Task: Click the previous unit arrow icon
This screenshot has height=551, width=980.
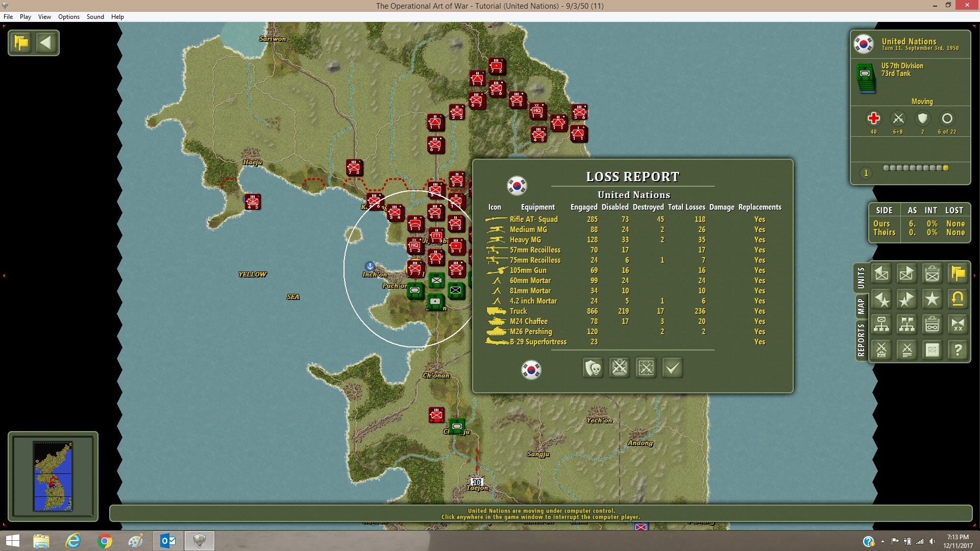Action: [x=881, y=273]
